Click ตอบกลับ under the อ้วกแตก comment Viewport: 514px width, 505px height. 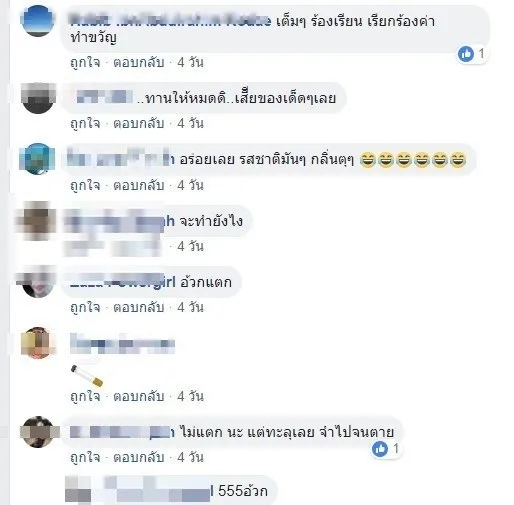tap(139, 307)
